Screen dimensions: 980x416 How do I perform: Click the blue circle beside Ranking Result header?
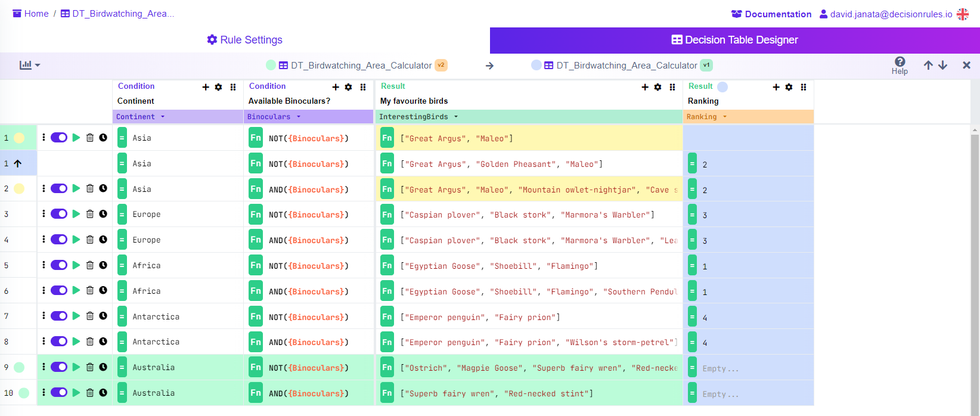click(x=722, y=87)
